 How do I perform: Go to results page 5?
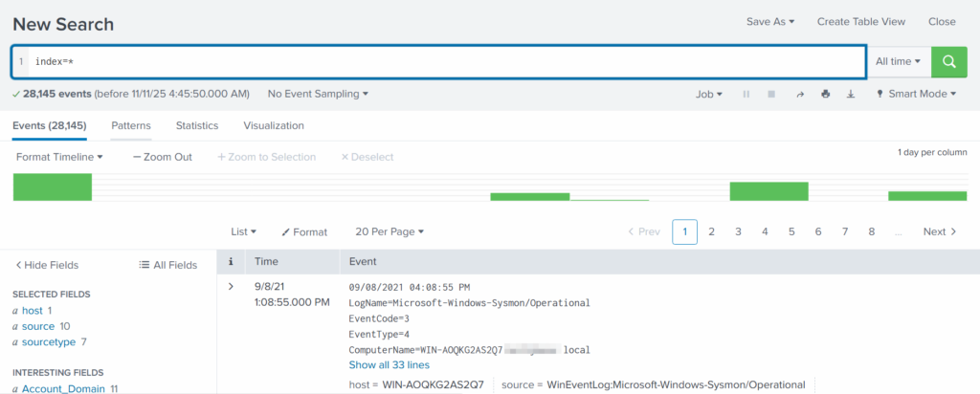(791, 231)
